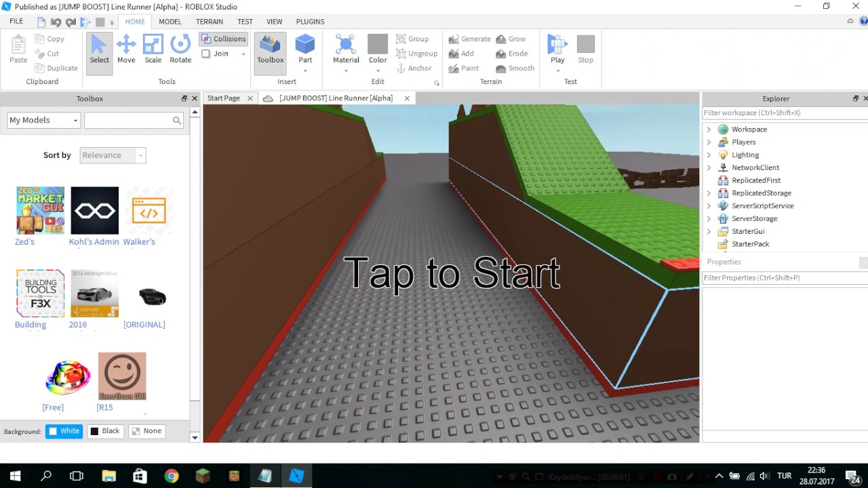Click the terrain Grow button

(511, 39)
